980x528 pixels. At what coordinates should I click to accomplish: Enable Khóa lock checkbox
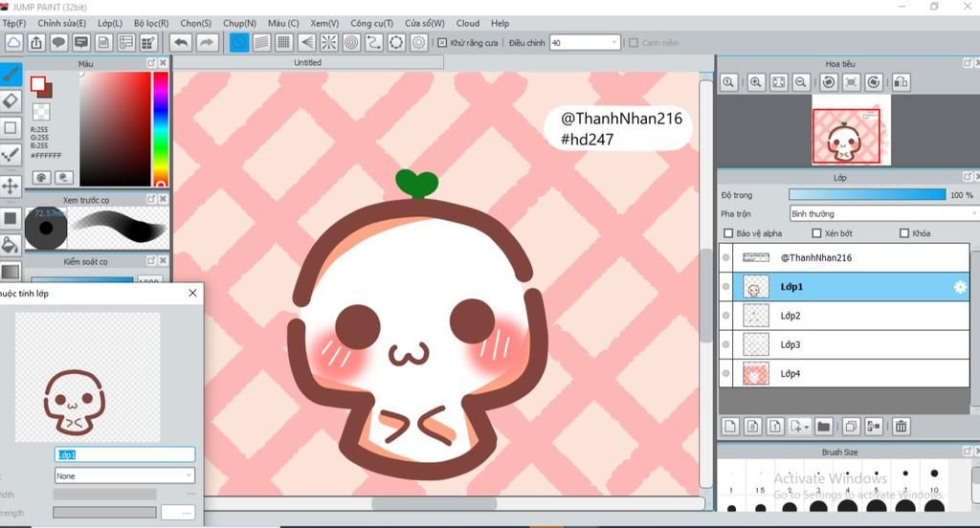click(903, 233)
